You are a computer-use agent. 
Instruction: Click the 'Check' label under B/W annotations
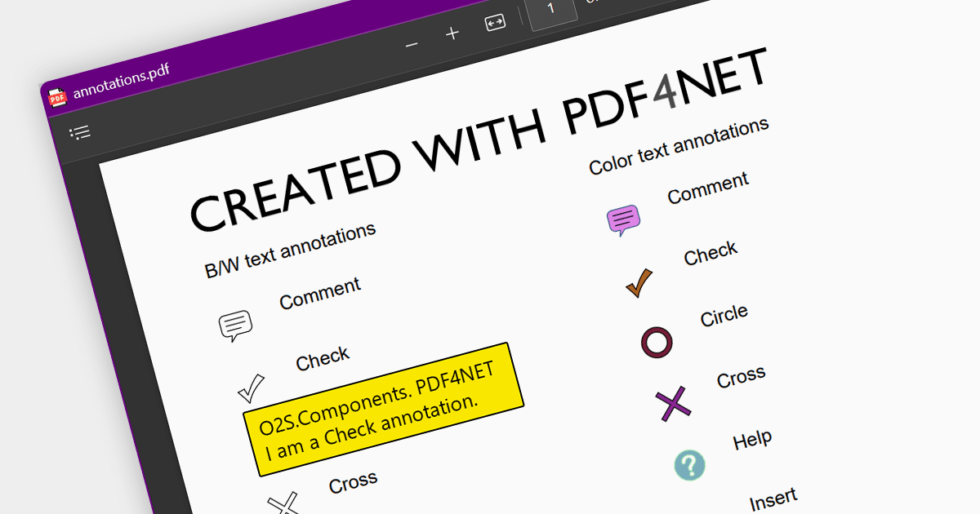click(323, 359)
